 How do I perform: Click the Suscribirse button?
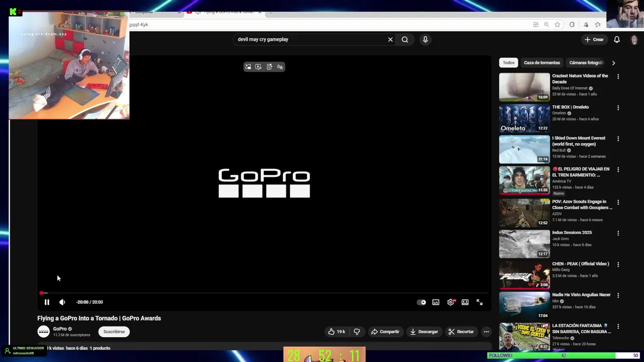(x=114, y=331)
